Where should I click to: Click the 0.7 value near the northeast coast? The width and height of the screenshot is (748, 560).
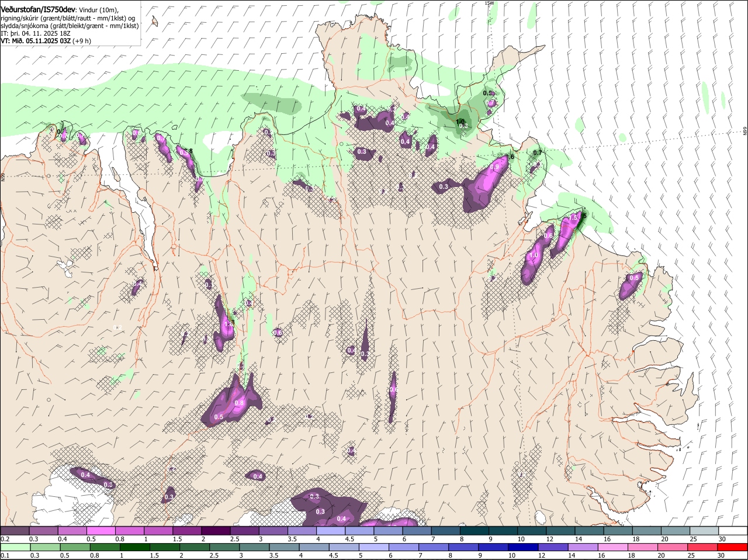[x=538, y=153]
